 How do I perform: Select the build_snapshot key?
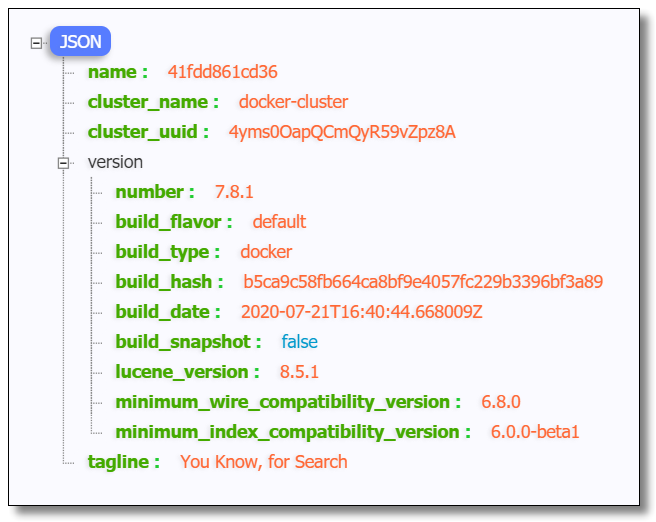(183, 342)
